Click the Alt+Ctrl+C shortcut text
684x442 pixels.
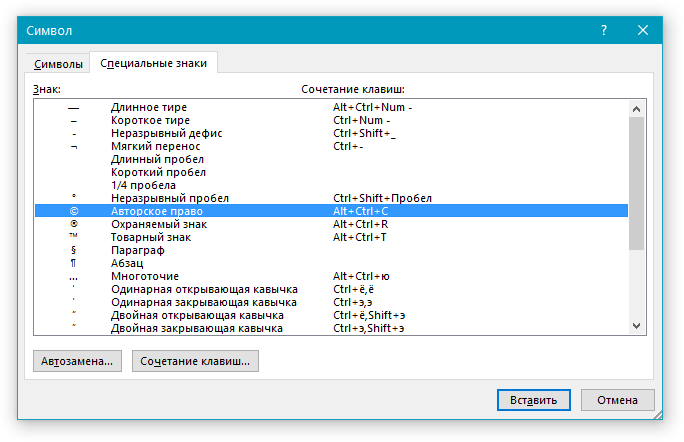tap(360, 211)
